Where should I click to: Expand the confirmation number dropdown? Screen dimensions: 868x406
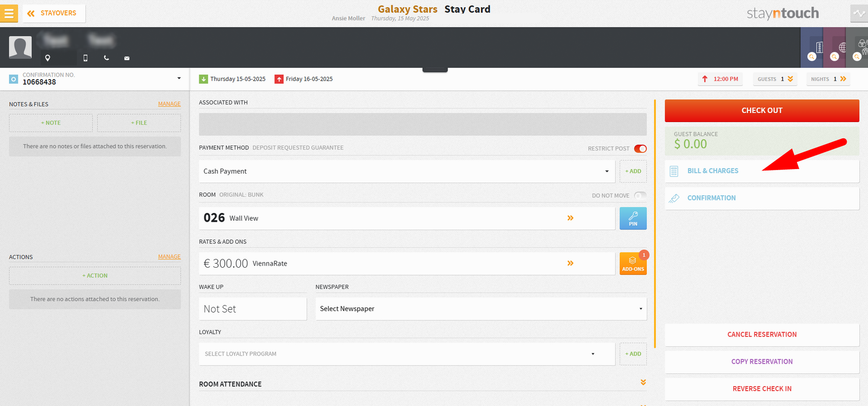[x=179, y=79]
